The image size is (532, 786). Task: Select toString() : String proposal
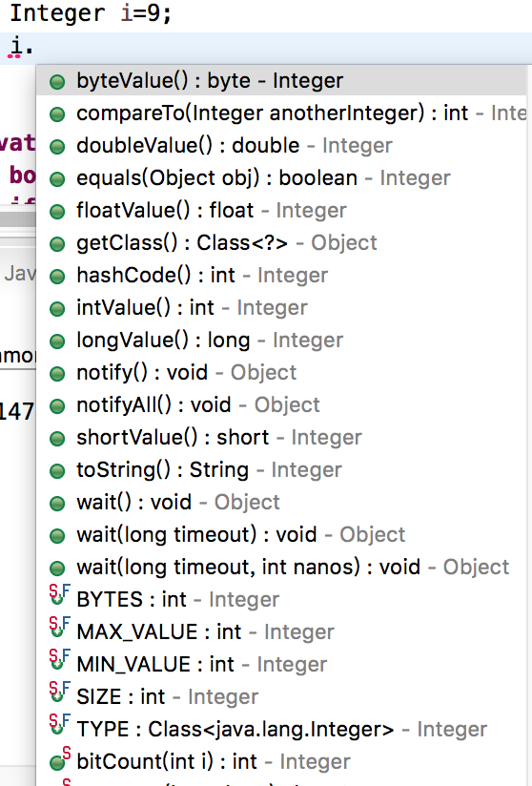tap(281, 470)
